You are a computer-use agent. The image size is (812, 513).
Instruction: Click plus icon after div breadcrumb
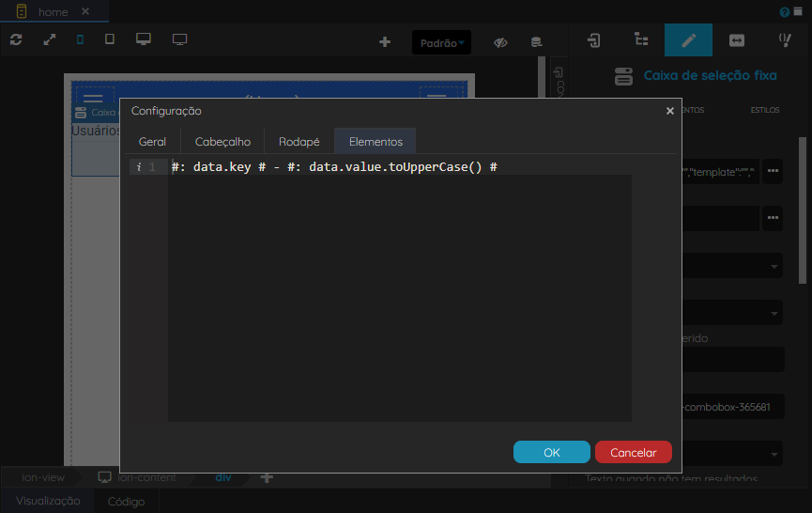point(267,477)
